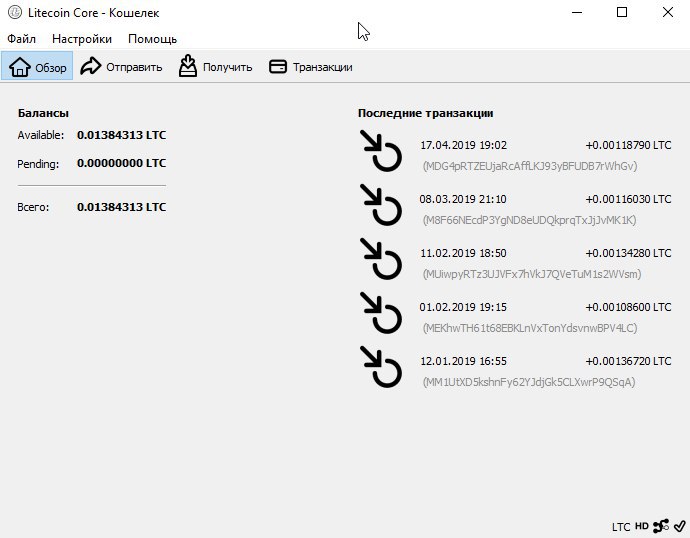690x538 pixels.
Task: Click the Pending balance 0.00000000 LTC
Action: [121, 163]
